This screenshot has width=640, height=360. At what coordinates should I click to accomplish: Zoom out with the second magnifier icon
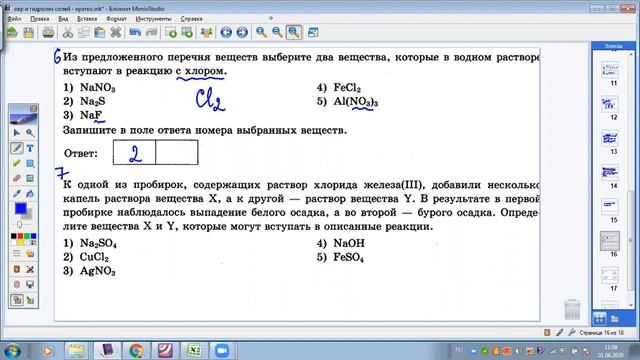point(278,32)
